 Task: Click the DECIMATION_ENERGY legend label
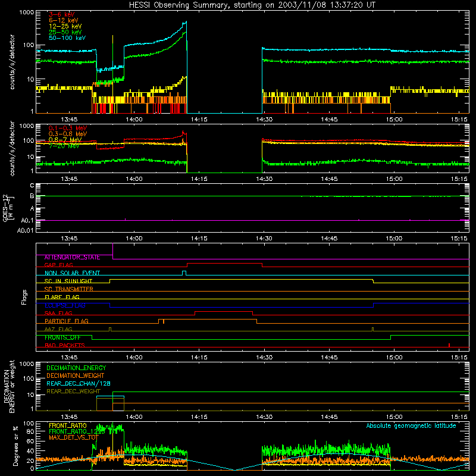[x=76, y=368]
